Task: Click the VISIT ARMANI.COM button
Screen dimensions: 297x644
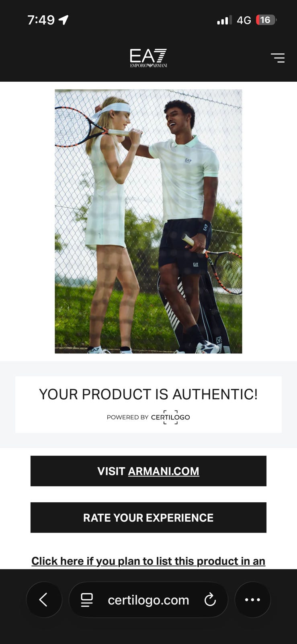Action: (148, 471)
